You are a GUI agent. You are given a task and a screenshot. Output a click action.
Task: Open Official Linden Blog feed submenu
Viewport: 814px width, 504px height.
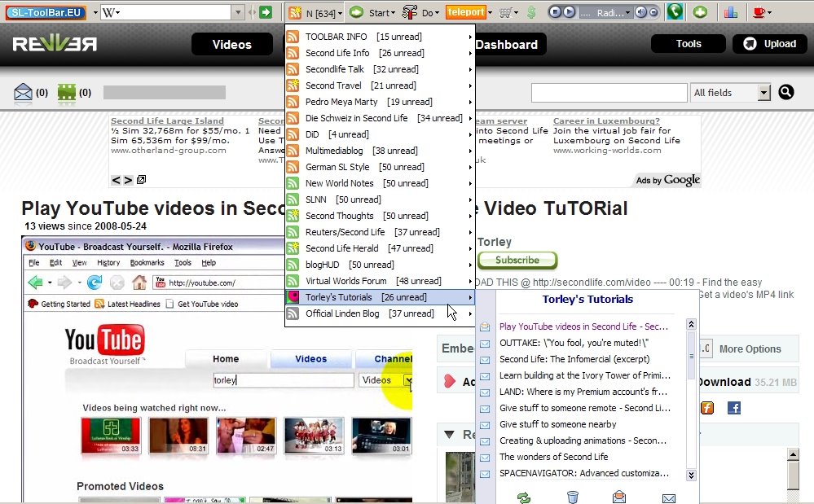pos(380,313)
